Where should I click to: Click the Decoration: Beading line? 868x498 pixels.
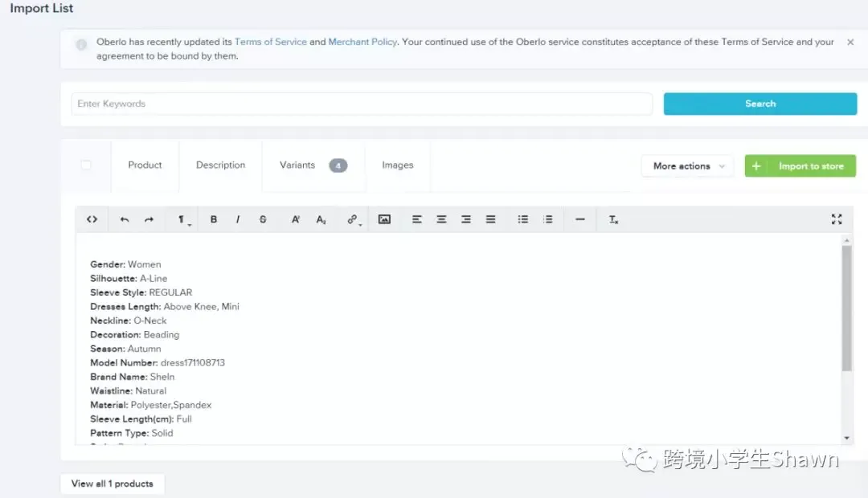(134, 335)
